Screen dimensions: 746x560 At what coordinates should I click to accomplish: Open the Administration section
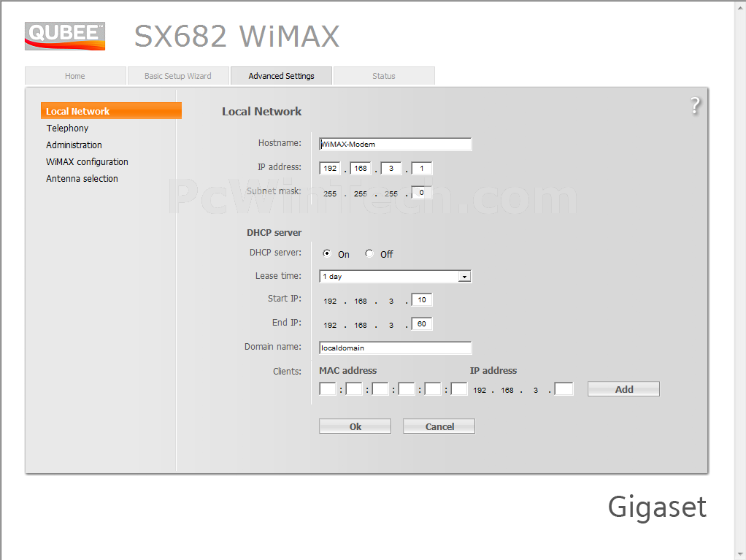pos(74,145)
